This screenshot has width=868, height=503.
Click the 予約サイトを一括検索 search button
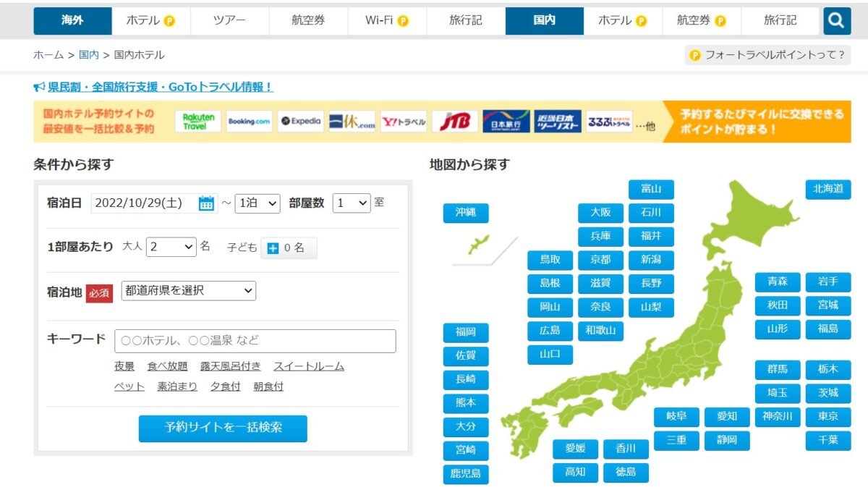[222, 428]
